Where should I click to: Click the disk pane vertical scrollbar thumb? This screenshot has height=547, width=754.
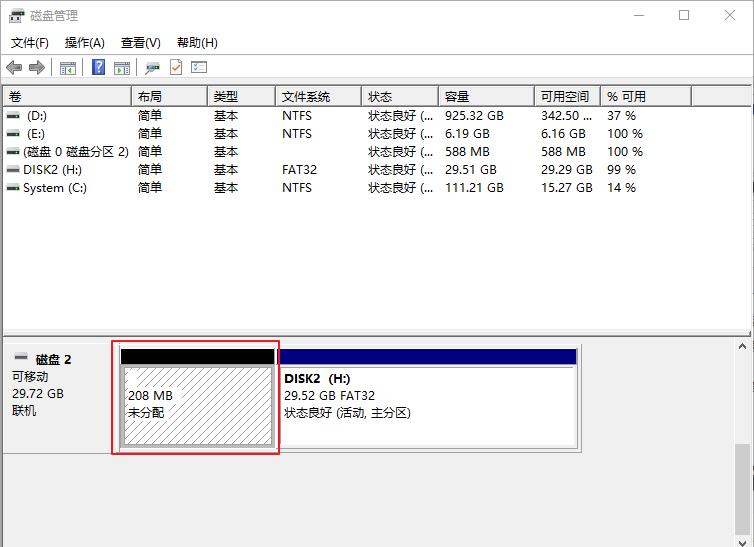pos(742,489)
